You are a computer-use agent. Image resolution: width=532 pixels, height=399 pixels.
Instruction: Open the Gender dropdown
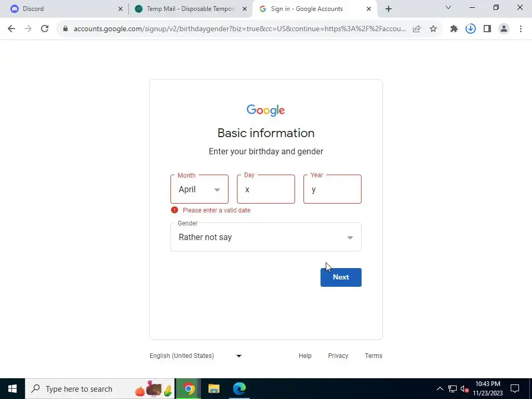[266, 237]
